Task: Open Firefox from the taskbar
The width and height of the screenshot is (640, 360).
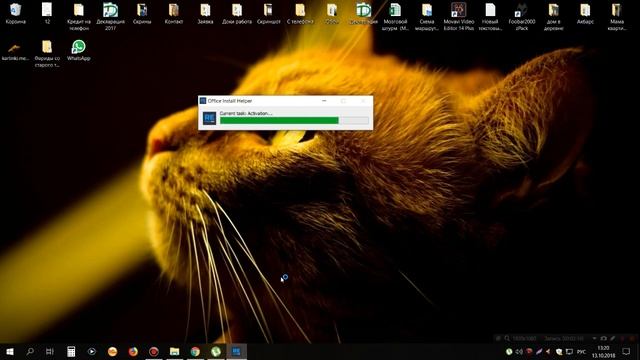Action: (133, 351)
